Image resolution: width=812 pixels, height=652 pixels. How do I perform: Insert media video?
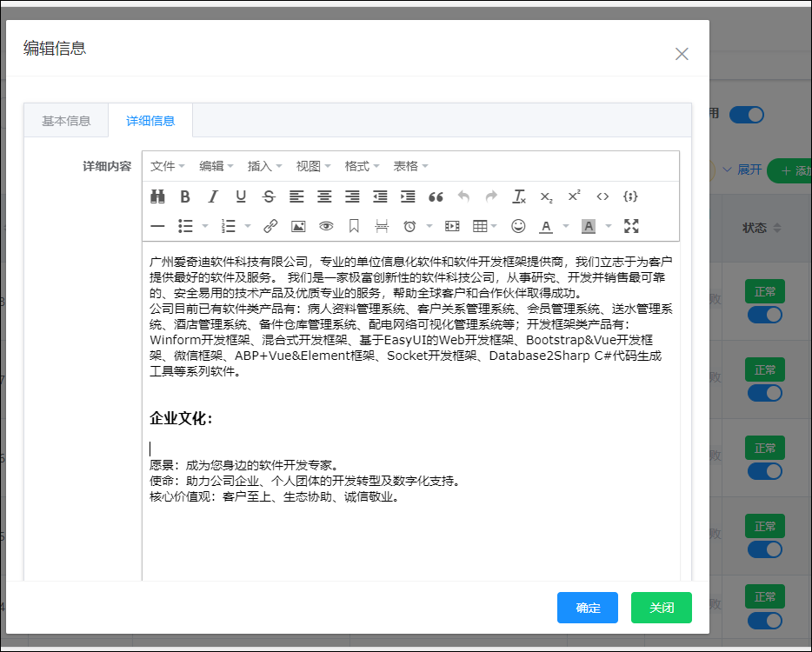coord(452,226)
